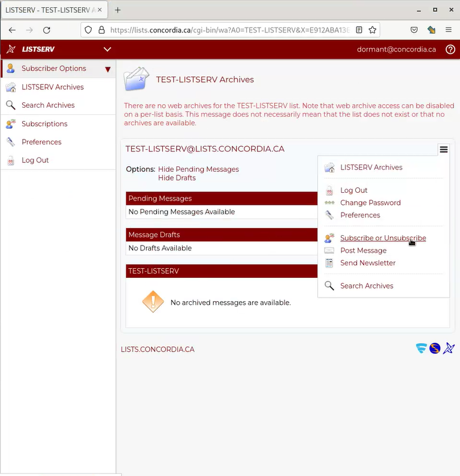Image resolution: width=460 pixels, height=476 pixels.
Task: Open Pocket save icon in toolbar
Action: [414, 30]
